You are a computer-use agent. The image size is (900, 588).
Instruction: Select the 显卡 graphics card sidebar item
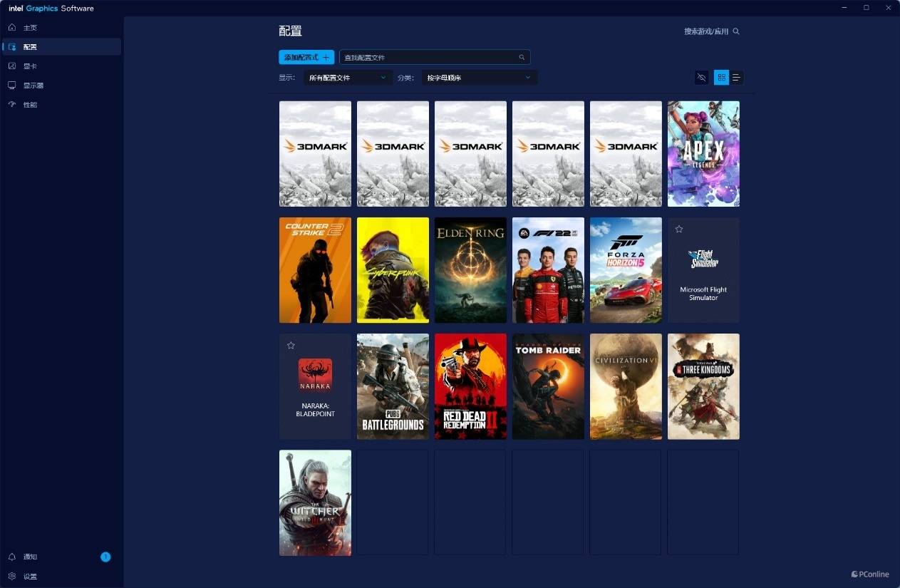pyautogui.click(x=61, y=66)
